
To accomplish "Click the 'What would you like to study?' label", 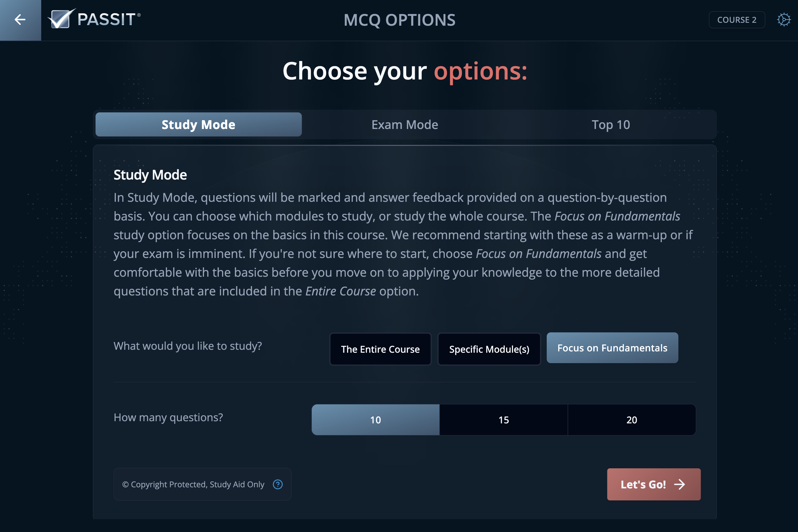I will pos(188,346).
